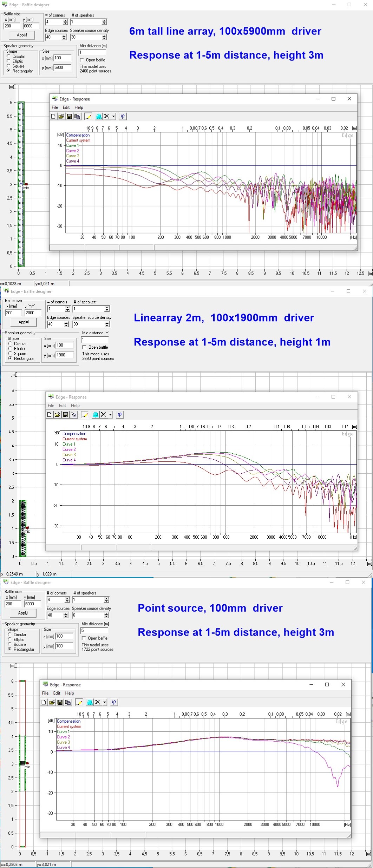
Task: Open Help menu in 6m line array Response window
Action: click(x=79, y=107)
